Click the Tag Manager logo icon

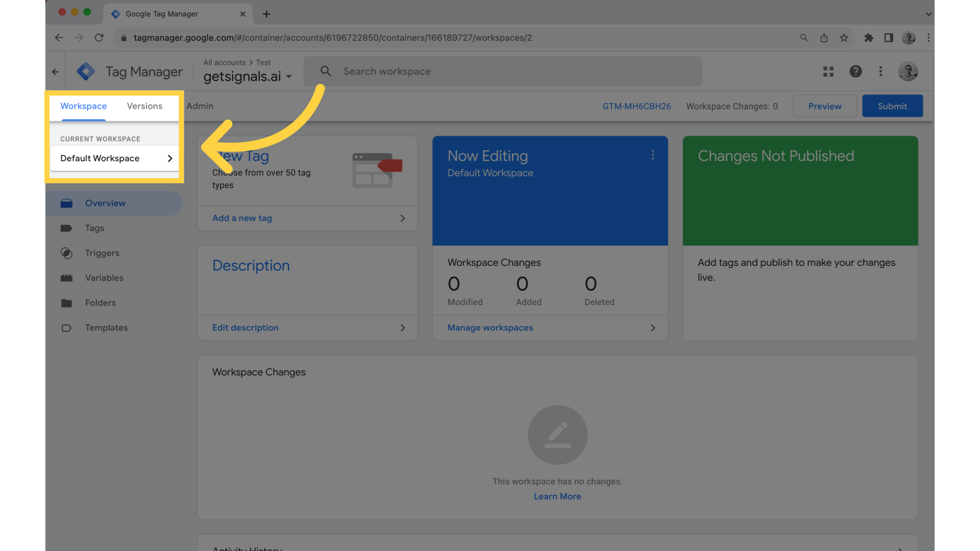point(86,71)
